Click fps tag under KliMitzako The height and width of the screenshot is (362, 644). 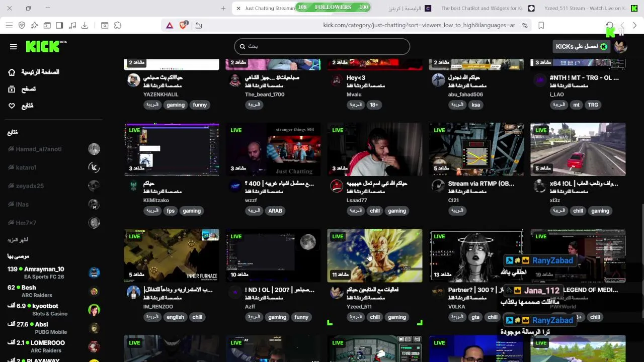coord(171,211)
